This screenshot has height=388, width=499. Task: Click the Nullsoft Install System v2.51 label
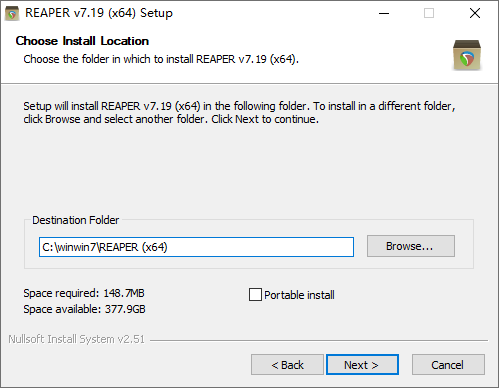pyautogui.click(x=77, y=339)
